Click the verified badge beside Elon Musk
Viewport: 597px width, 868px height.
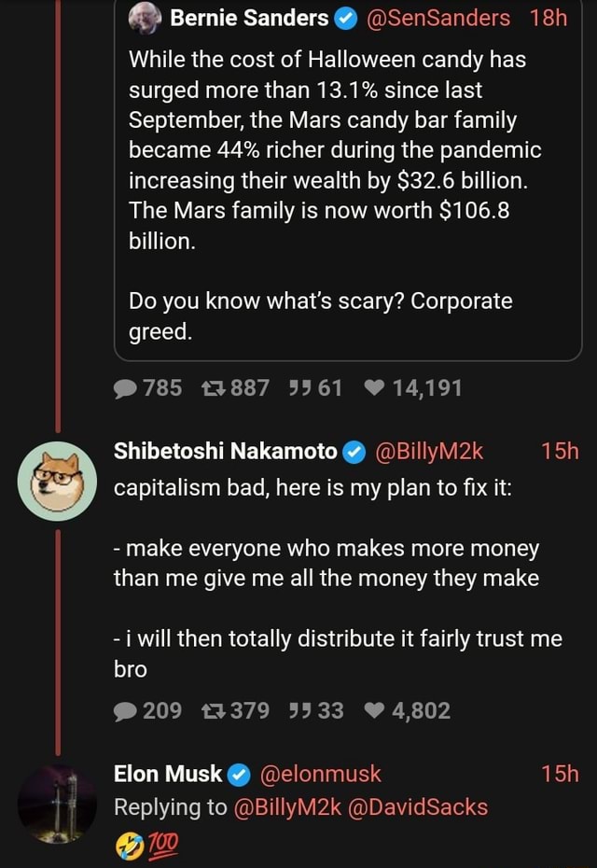point(239,774)
